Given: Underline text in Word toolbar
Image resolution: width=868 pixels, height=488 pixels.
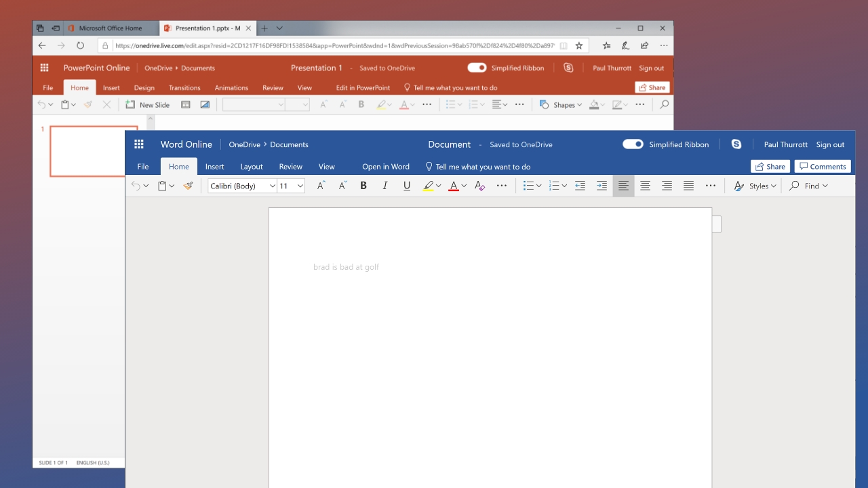Looking at the screenshot, I should [407, 186].
